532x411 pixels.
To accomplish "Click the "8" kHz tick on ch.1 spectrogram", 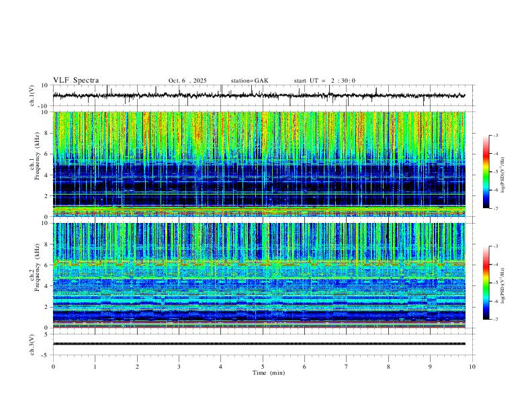I will click(x=47, y=133).
